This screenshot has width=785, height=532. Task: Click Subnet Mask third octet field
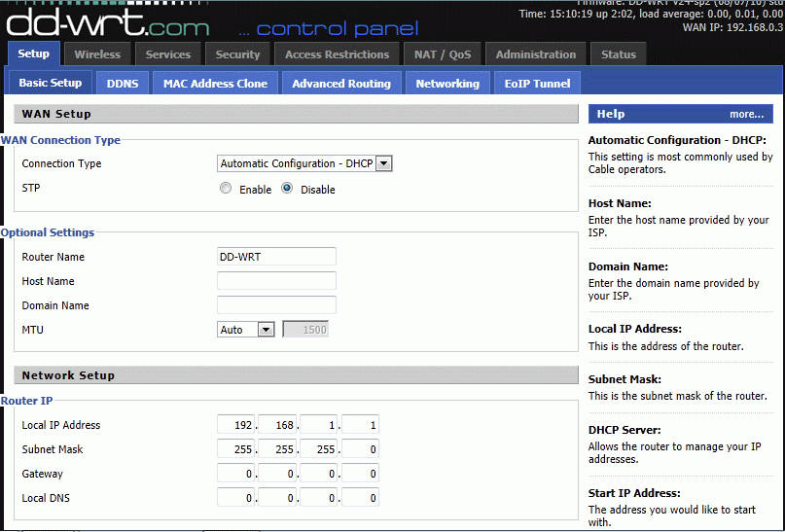coord(319,449)
